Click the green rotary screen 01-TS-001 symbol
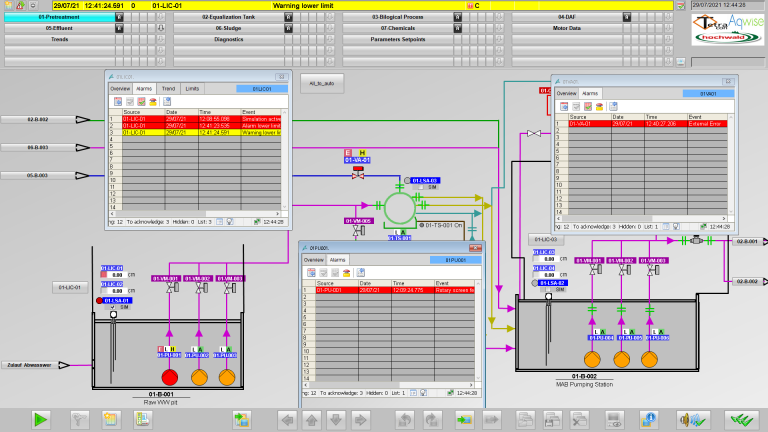 400,208
